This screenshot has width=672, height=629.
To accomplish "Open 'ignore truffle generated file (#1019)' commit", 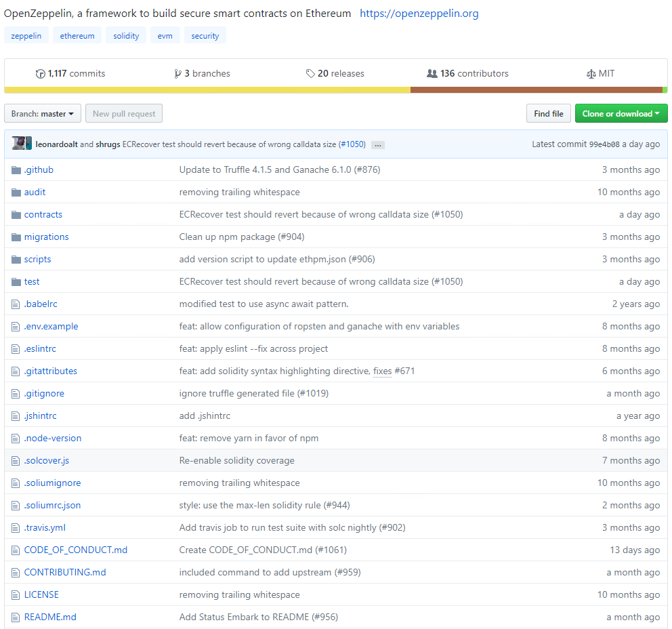I will [254, 393].
